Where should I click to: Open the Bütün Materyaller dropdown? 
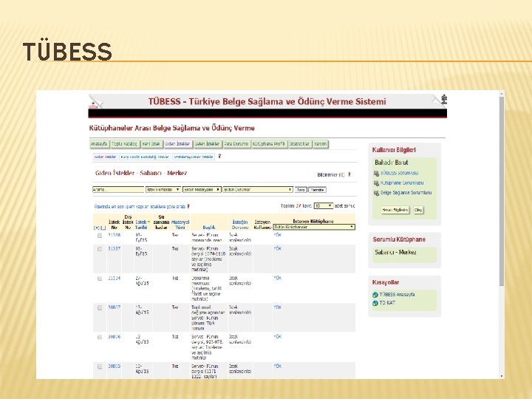pos(202,190)
